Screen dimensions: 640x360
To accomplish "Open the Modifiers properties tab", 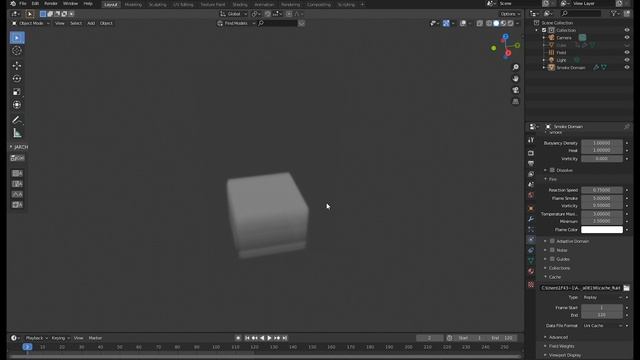I will (531, 219).
